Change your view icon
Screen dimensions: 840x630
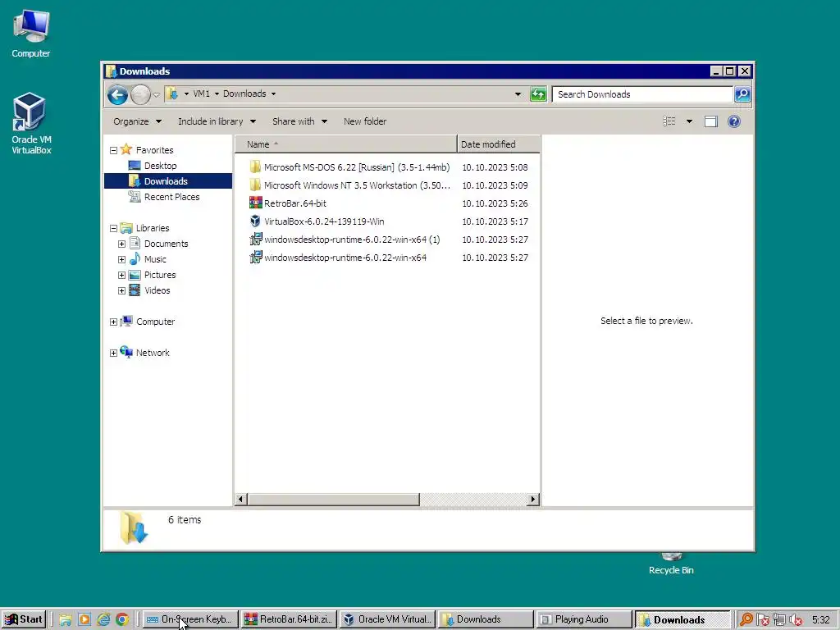pos(669,121)
